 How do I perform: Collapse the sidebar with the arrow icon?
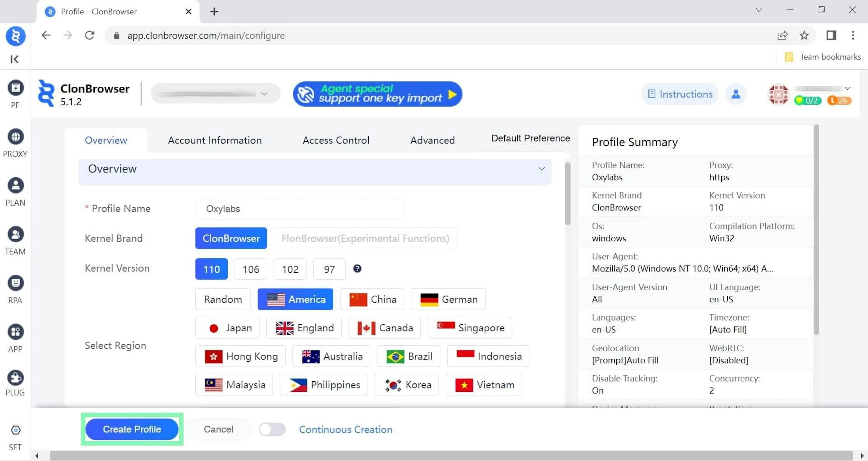[x=14, y=59]
